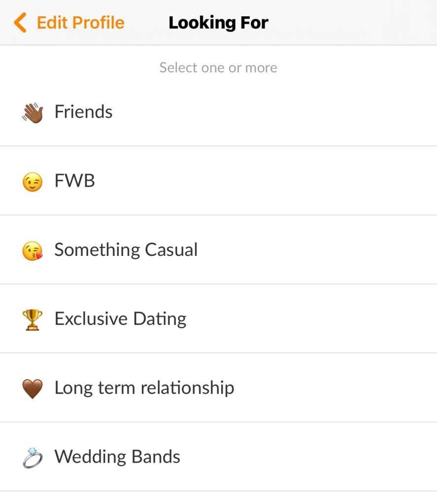The image size is (437, 504).
Task: Tap the trophy emoji icon
Action: pos(33,319)
